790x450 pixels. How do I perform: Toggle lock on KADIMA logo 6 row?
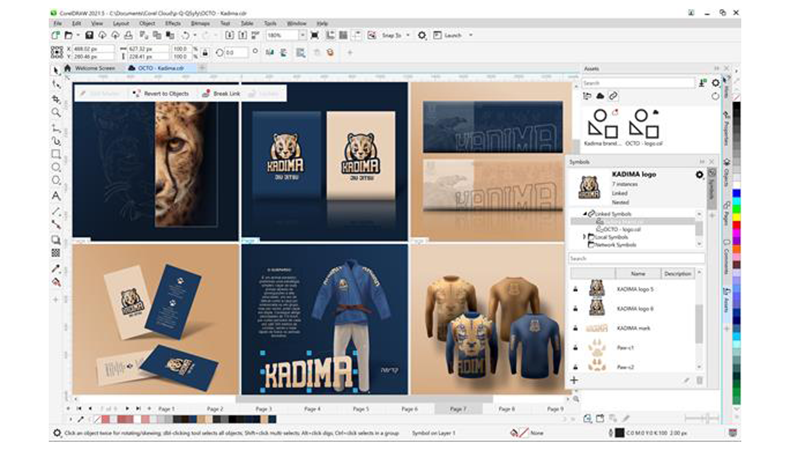coord(576,308)
